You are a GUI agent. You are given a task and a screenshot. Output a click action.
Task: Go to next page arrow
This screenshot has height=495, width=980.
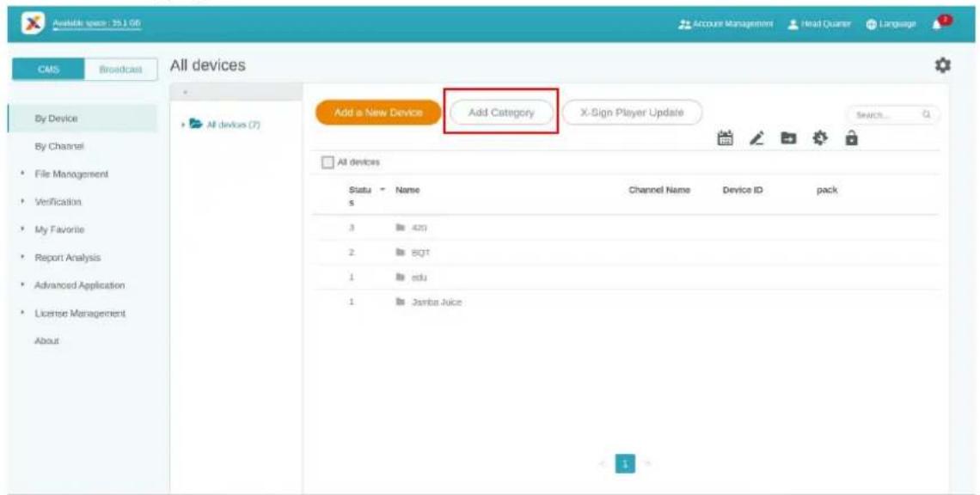coord(647,465)
